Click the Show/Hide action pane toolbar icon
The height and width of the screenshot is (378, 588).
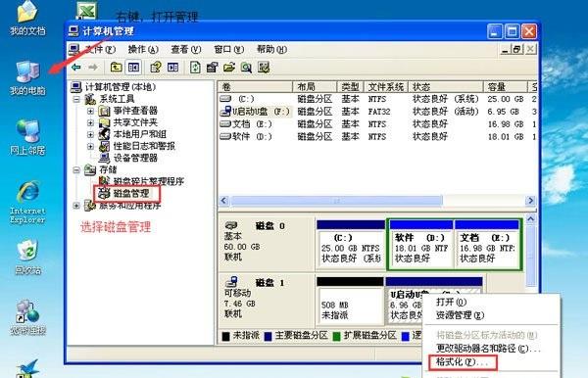pyautogui.click(x=172, y=68)
